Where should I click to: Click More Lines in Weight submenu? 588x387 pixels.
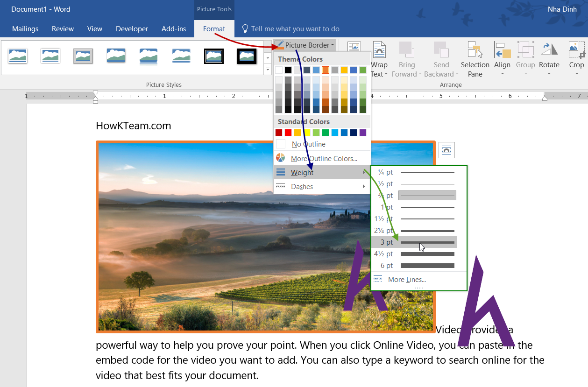click(x=418, y=280)
